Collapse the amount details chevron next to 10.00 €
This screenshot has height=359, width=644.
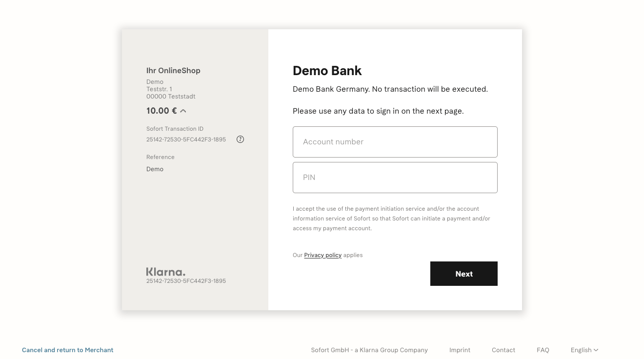click(x=183, y=111)
